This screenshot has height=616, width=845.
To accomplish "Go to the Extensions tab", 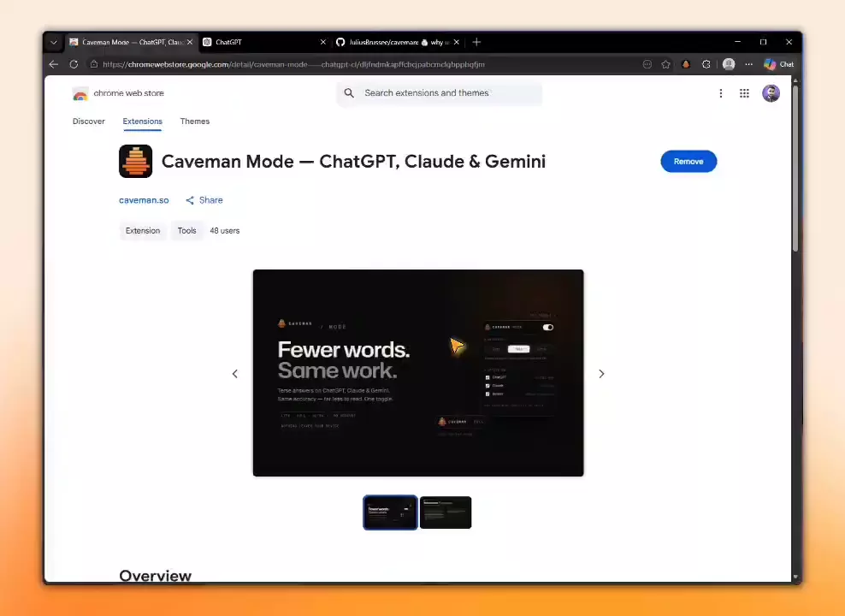I will point(142,121).
